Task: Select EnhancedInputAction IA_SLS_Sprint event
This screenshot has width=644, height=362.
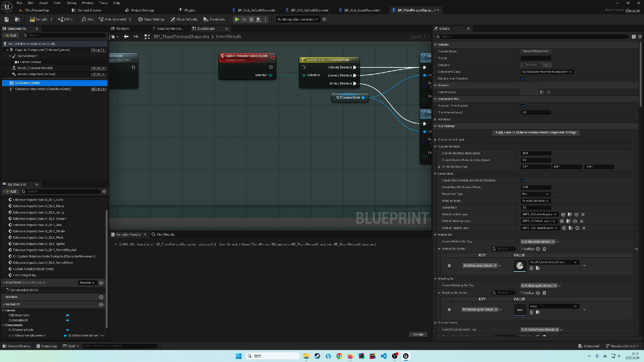Action: (39, 244)
